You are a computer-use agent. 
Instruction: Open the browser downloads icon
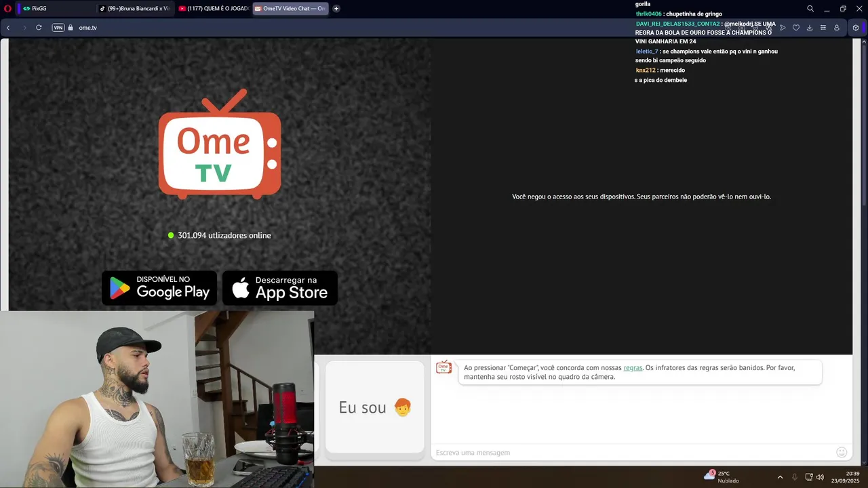click(809, 28)
